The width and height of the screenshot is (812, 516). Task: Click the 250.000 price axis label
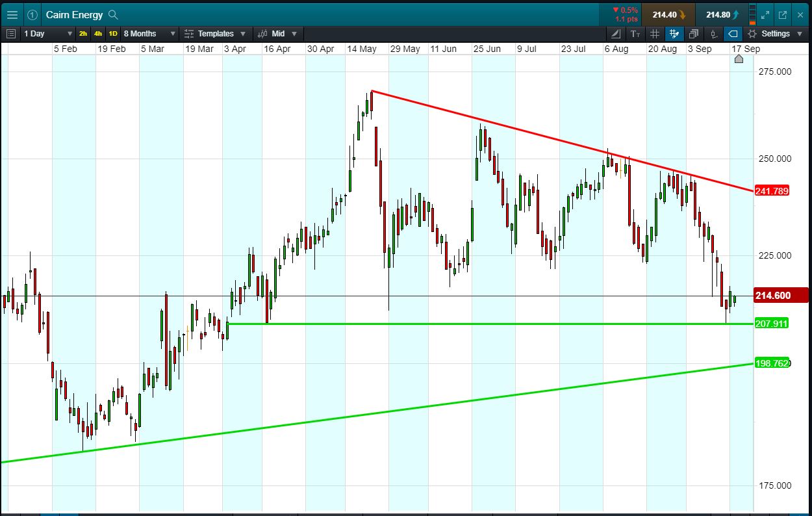(775, 159)
